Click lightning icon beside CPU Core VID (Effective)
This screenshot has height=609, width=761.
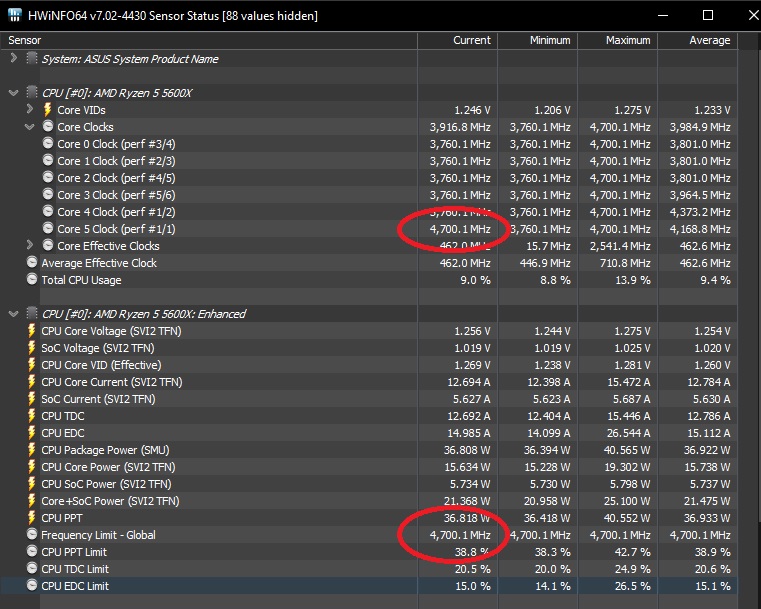(32, 364)
